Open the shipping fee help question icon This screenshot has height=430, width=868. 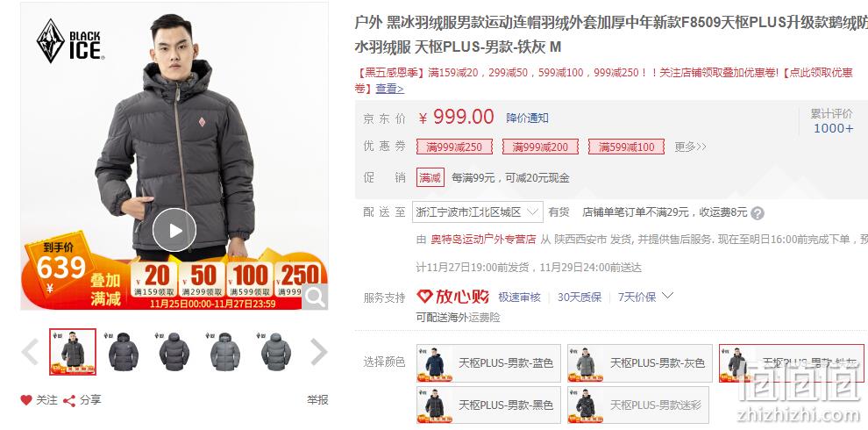point(758,213)
